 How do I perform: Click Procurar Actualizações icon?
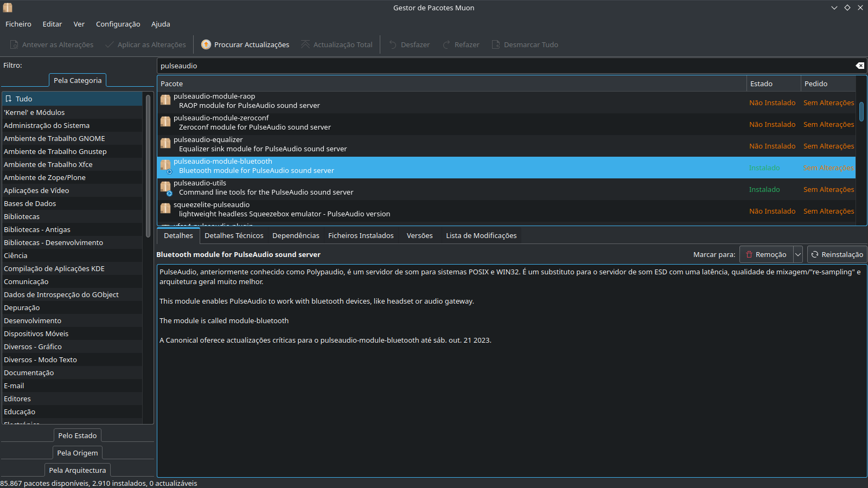coord(206,44)
